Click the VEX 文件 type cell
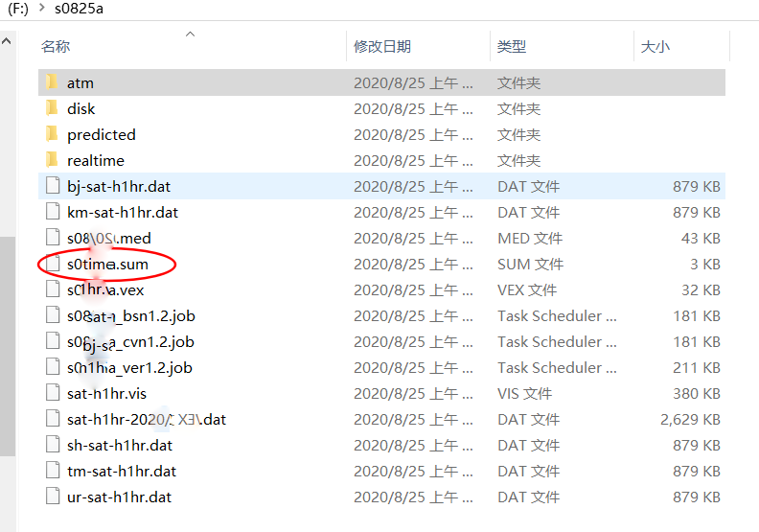Viewport: 759px width, 532px height. pos(527,289)
